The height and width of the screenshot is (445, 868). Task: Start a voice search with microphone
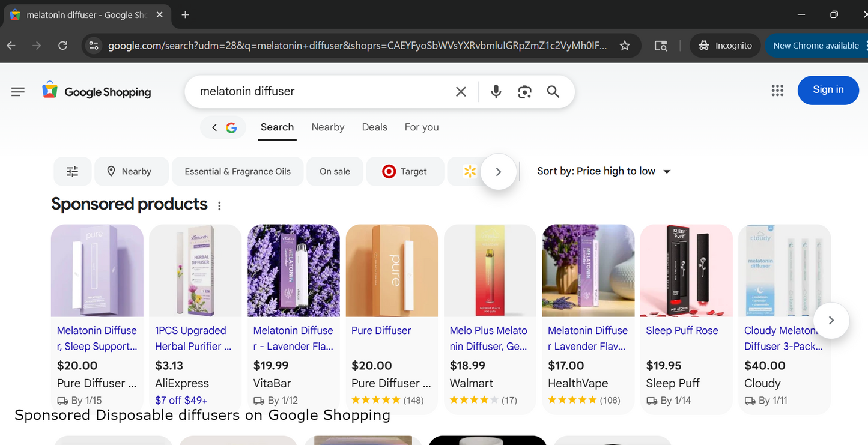click(x=496, y=92)
